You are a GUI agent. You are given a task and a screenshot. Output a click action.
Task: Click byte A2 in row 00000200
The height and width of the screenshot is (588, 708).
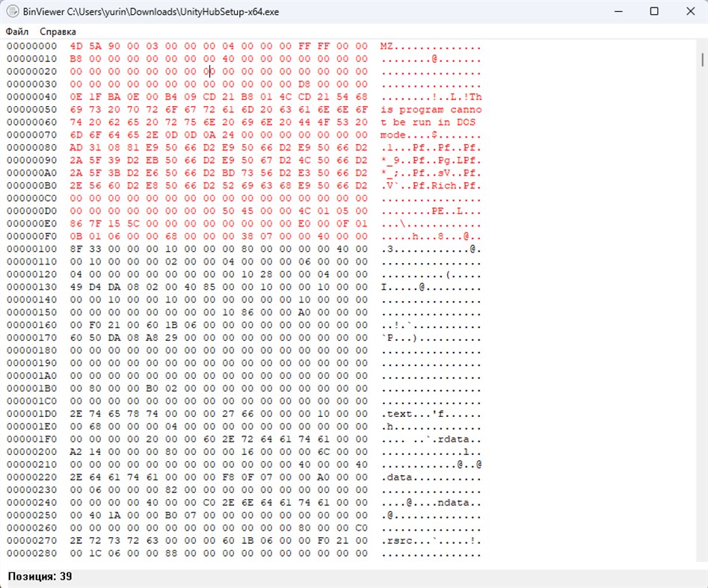point(76,452)
